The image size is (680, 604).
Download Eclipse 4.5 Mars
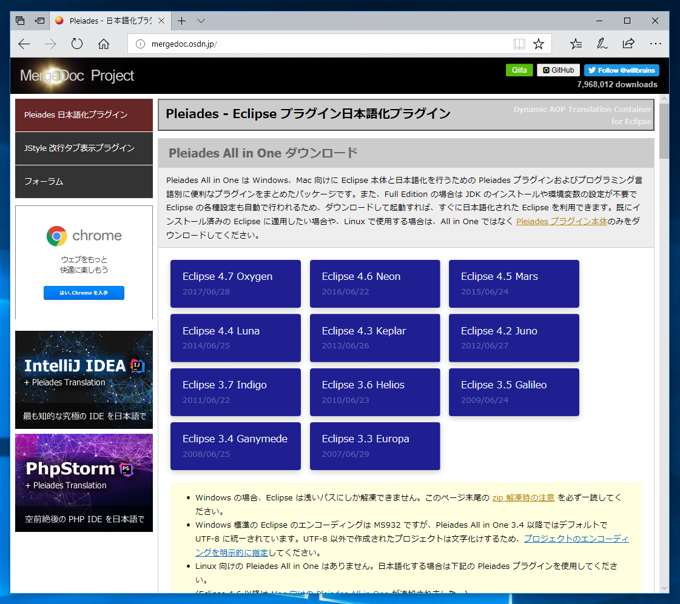tap(514, 284)
